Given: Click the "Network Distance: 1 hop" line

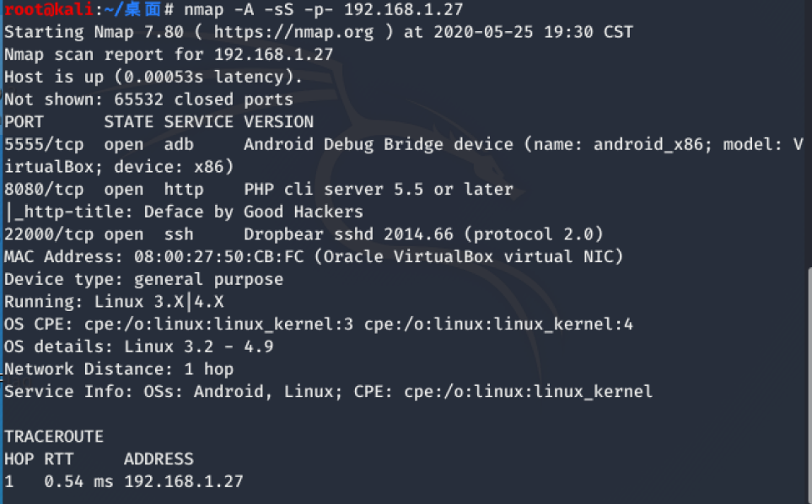Looking at the screenshot, I should (119, 369).
